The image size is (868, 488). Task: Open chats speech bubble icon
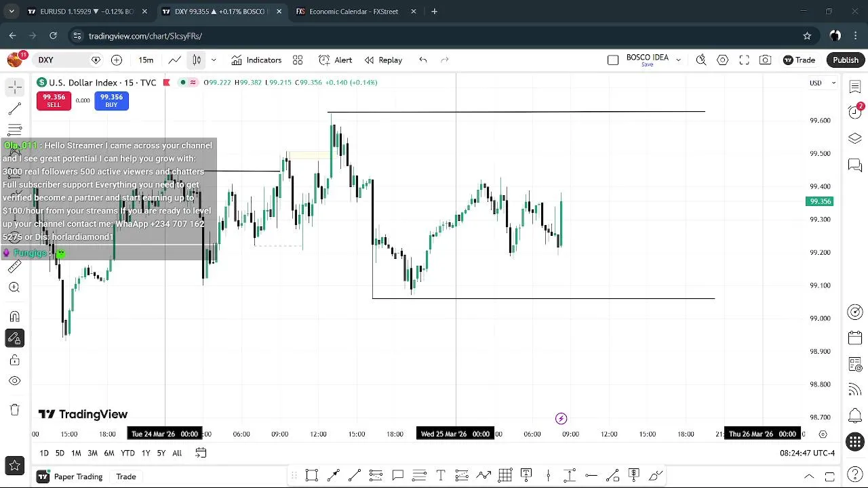coord(855,165)
